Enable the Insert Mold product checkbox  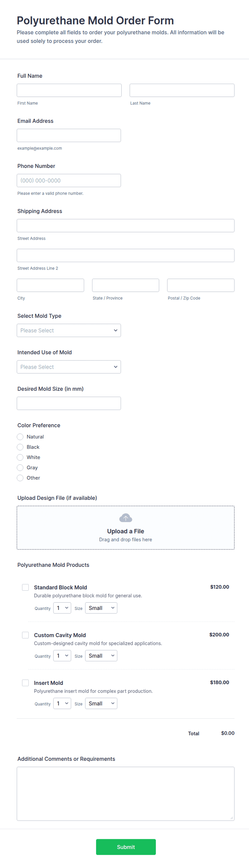pos(25,683)
